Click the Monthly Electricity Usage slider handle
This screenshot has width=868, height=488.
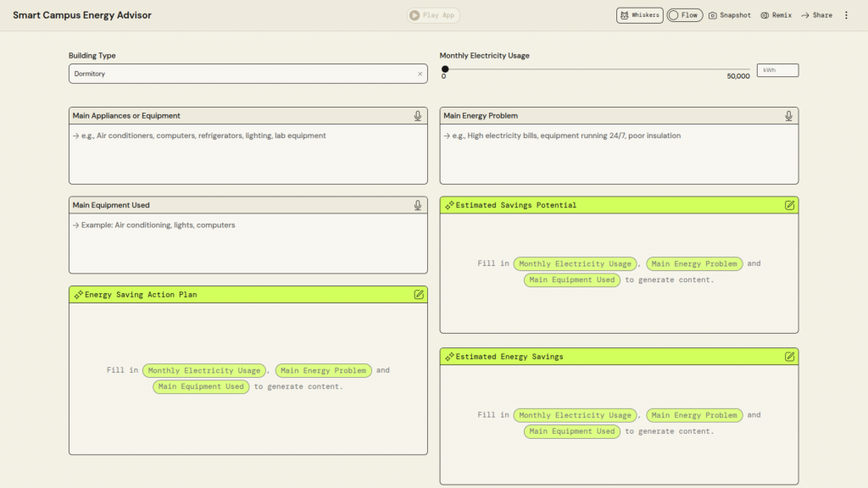(x=445, y=69)
